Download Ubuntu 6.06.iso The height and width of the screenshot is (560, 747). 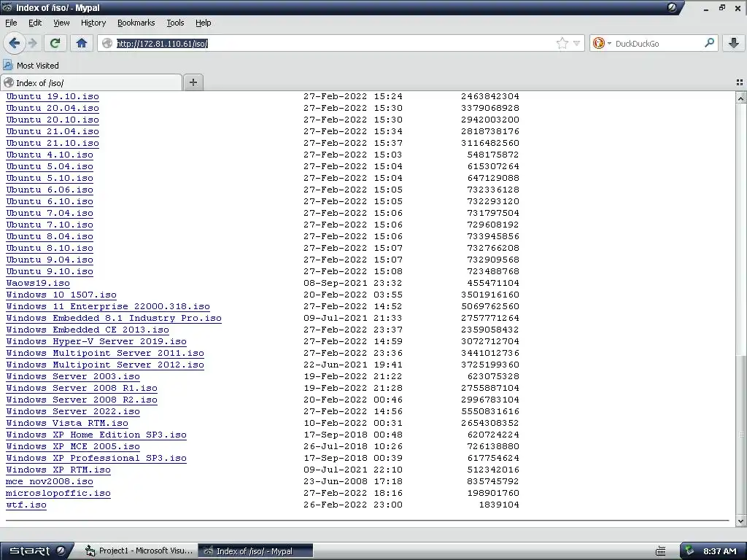point(50,190)
